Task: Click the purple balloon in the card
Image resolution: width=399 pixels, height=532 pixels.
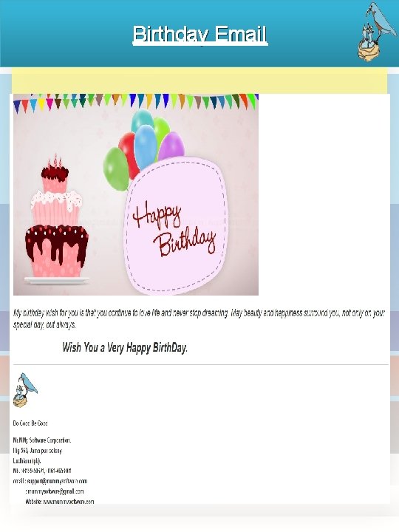Action: 171,146
